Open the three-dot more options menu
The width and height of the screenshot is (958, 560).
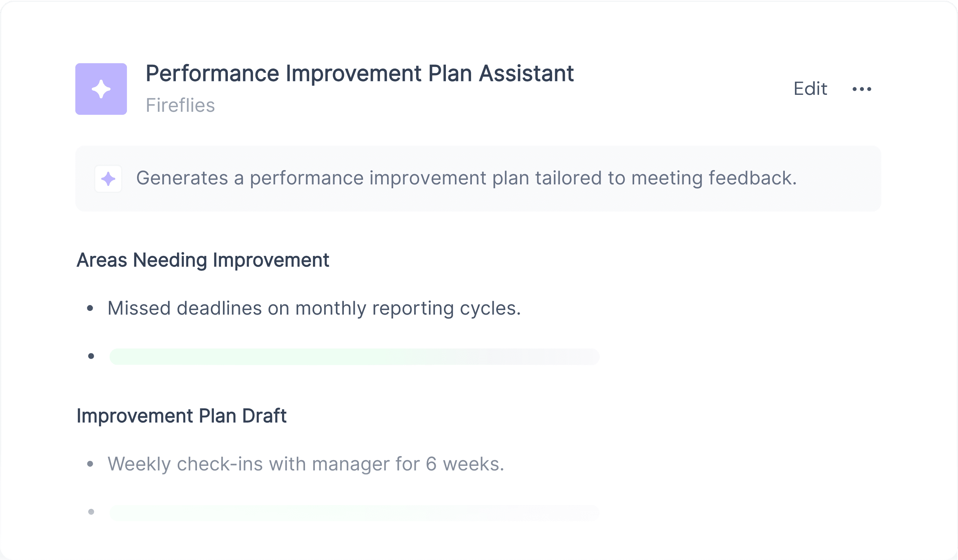[862, 89]
